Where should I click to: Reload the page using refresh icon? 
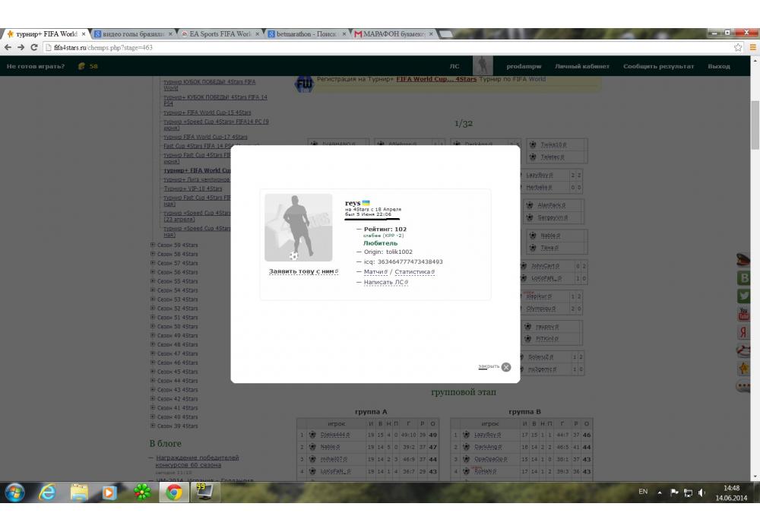[35, 47]
